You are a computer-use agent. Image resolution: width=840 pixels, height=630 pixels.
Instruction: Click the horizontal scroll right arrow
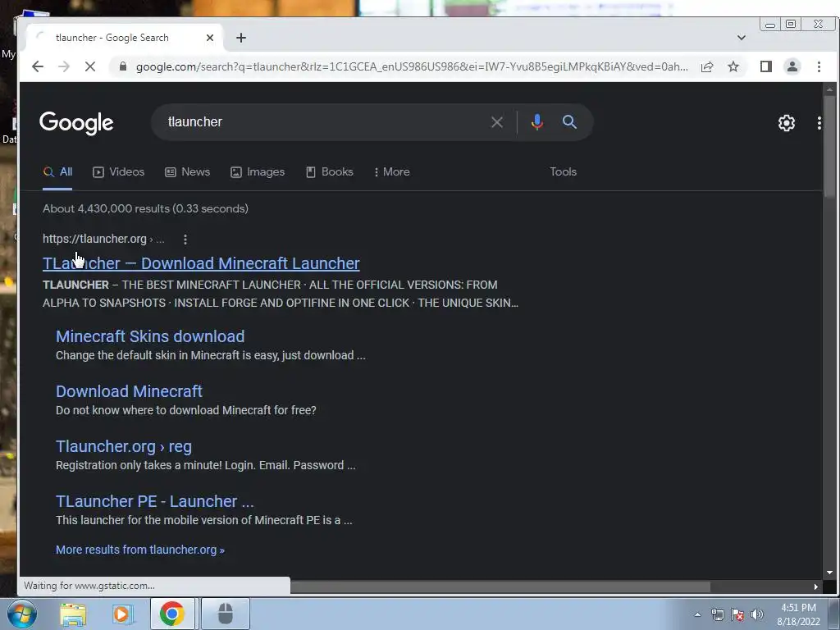[816, 587]
